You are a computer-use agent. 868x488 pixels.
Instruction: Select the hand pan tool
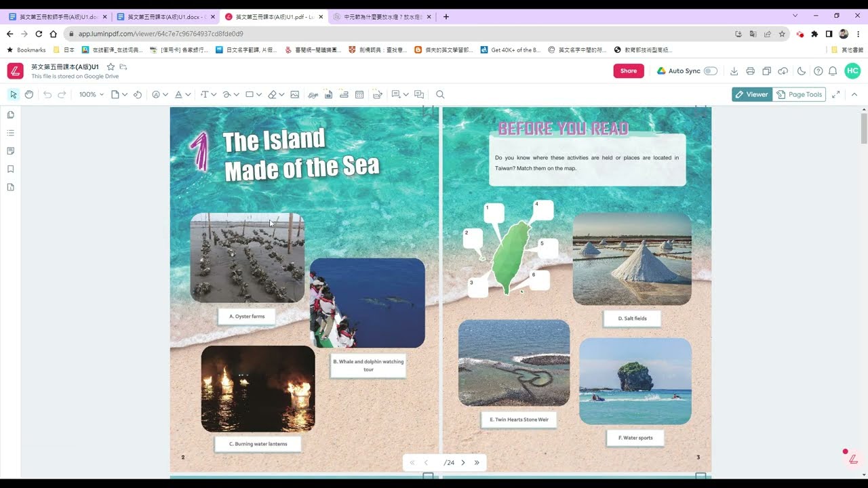coord(29,95)
